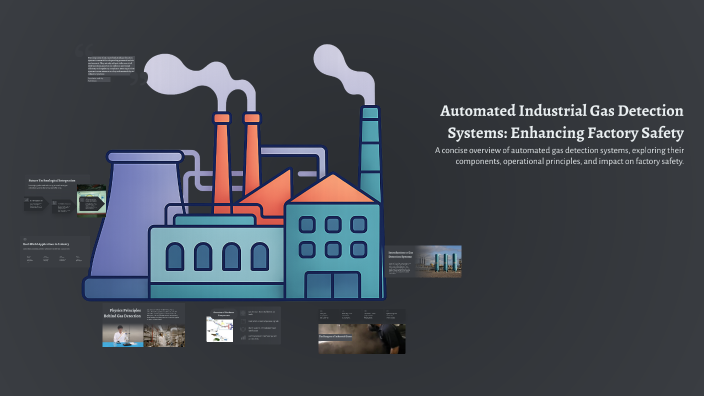The width and height of the screenshot is (704, 396).
Task: Open the Real-World Applications in Industry topic
Action: coord(55,252)
